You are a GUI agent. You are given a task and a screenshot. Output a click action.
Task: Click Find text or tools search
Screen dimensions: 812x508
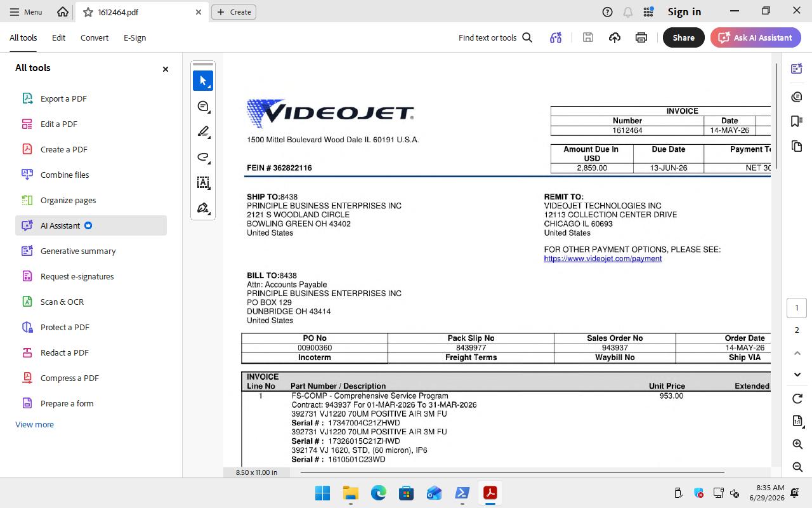click(495, 37)
